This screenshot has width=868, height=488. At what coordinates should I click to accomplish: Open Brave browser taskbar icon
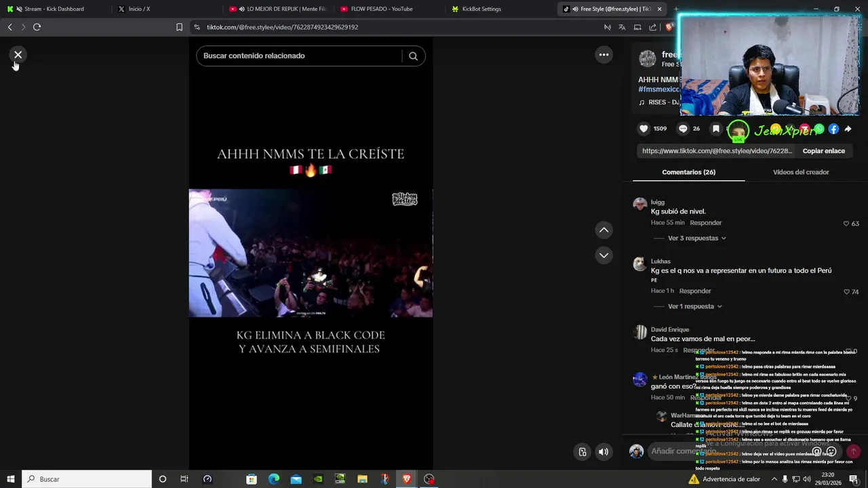click(407, 479)
